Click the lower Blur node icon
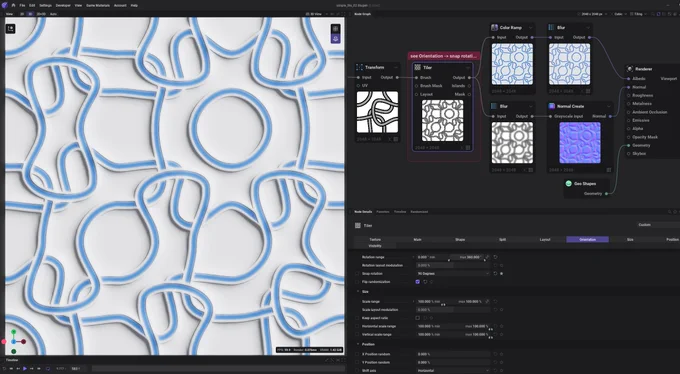 [494, 106]
